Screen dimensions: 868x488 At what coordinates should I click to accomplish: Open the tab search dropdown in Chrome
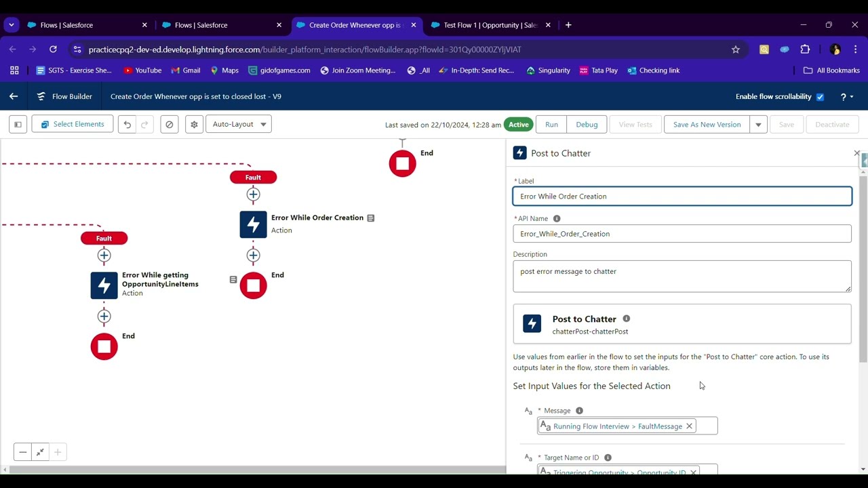(12, 25)
